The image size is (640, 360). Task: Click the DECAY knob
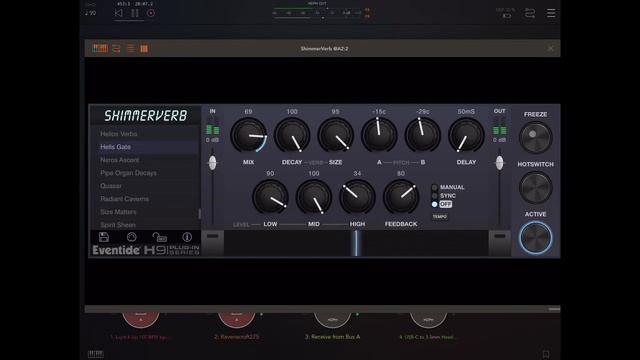click(x=292, y=135)
